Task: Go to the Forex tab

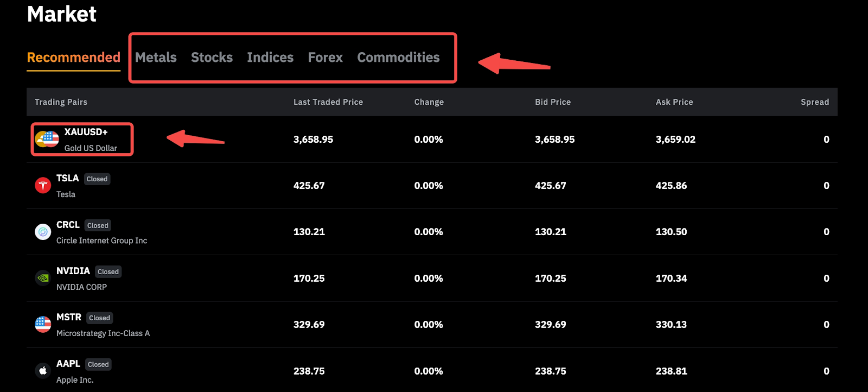Action: click(325, 58)
